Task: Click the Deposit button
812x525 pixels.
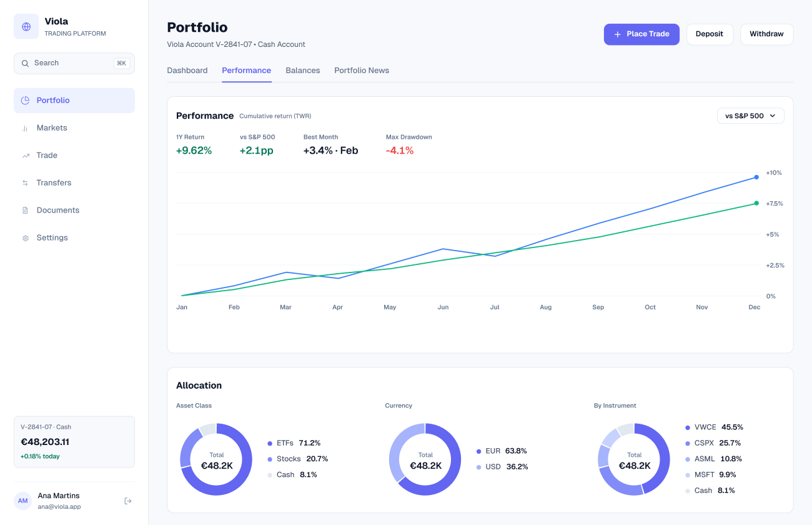Action: tap(710, 34)
